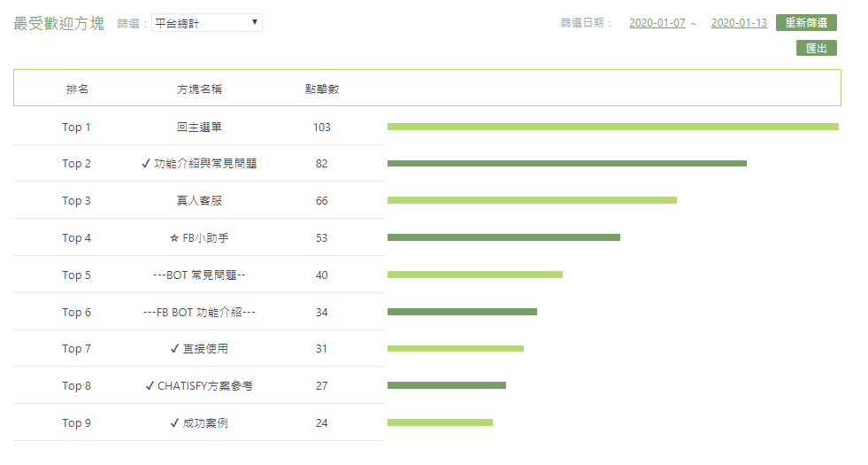Click the Top 4 FB小助手 bar
The image size is (868, 465).
pyautogui.click(x=503, y=237)
